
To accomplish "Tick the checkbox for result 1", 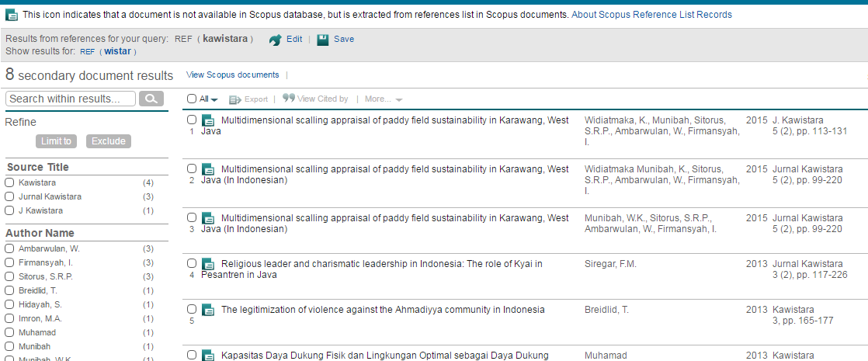I will pyautogui.click(x=192, y=120).
